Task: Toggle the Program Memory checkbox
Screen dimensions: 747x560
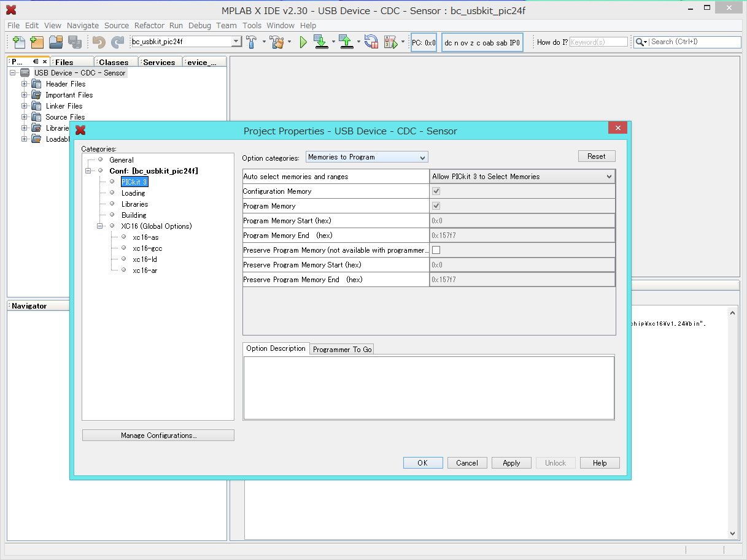Action: [436, 206]
